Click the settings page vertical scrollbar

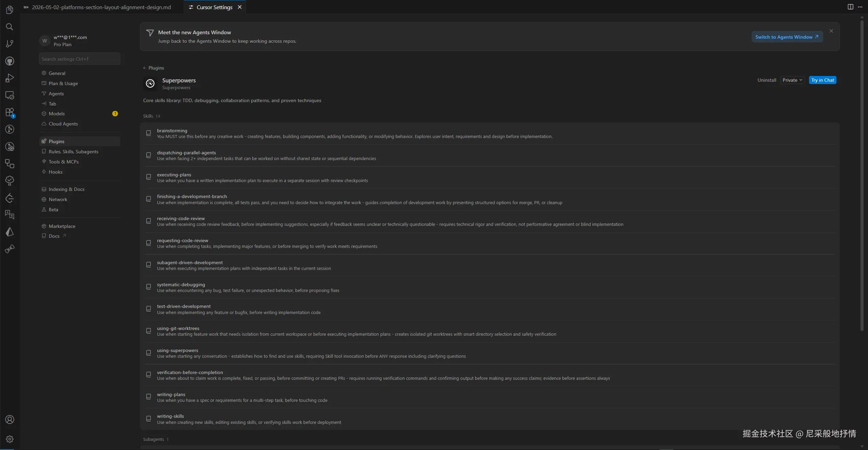(x=862, y=176)
